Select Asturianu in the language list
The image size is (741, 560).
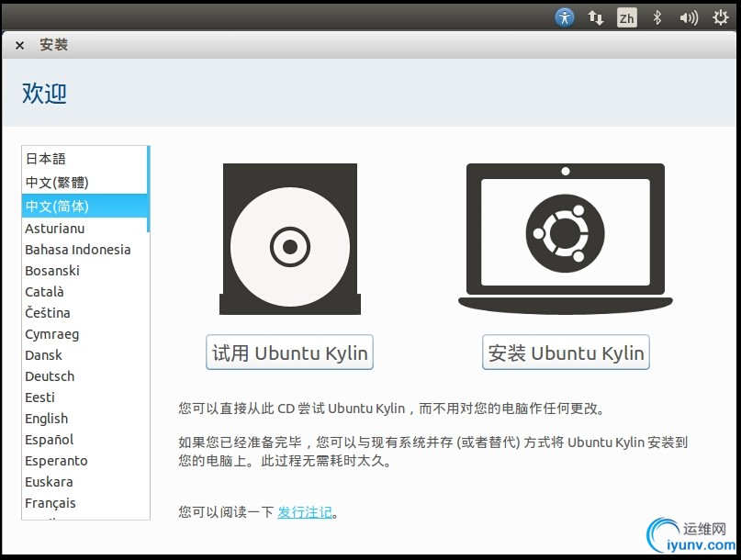(x=84, y=229)
